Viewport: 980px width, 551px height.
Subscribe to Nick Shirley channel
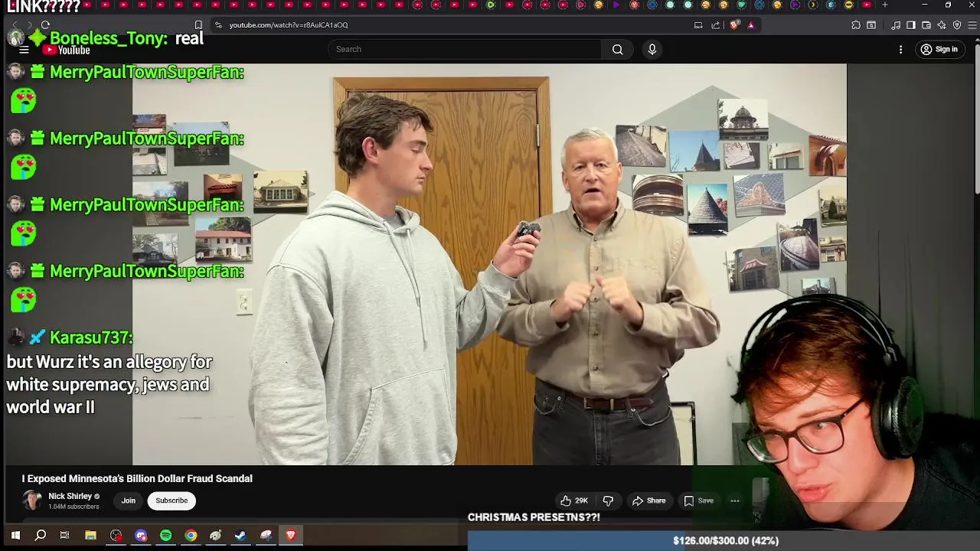click(x=171, y=500)
